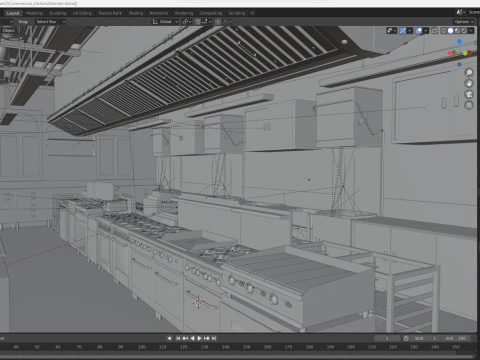
Task: Click the Start frame field
Action: (426, 338)
